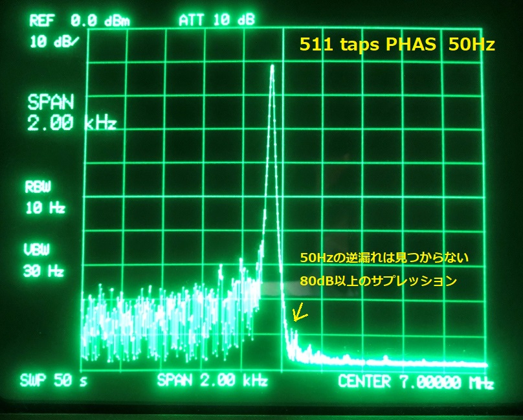Viewport: 523px width, 420px height.
Task: Click the REF 0.0 dBm readout
Action: coord(80,21)
